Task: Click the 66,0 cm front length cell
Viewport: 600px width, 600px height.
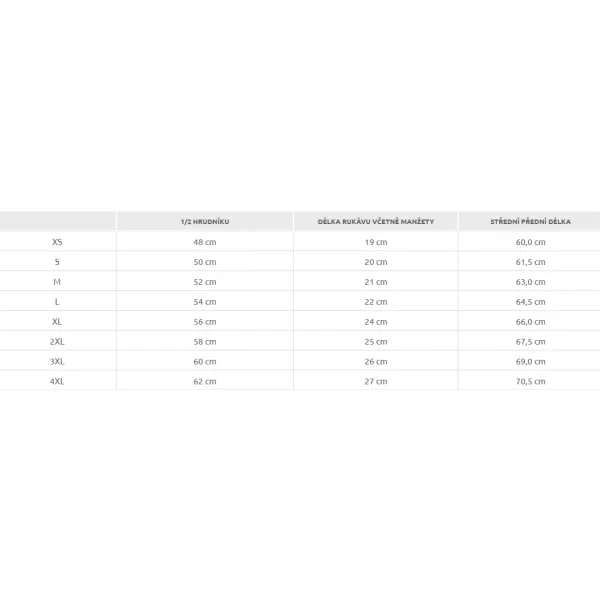Action: coord(530,321)
